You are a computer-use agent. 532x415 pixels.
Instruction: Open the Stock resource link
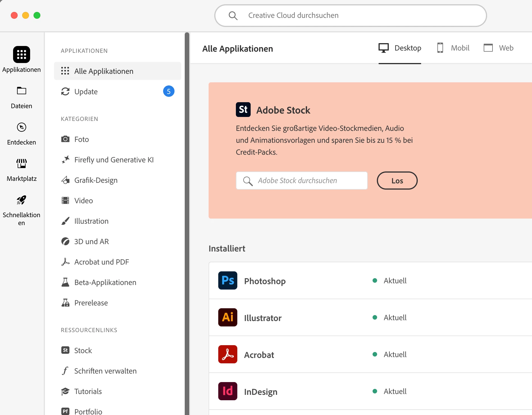[118, 350]
